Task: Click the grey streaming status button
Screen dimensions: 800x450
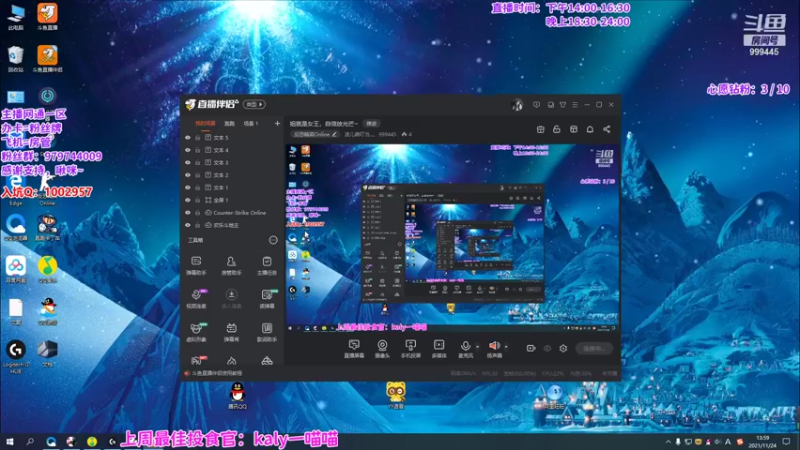Action: coord(594,348)
